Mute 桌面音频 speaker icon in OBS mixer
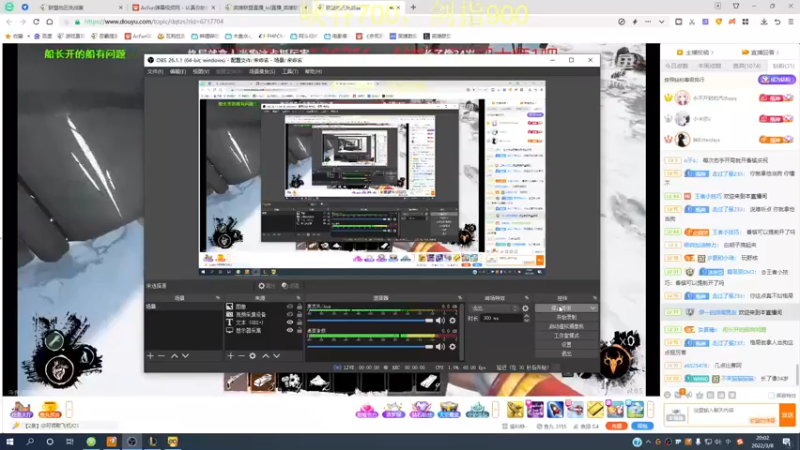The height and width of the screenshot is (450, 800). [440, 347]
